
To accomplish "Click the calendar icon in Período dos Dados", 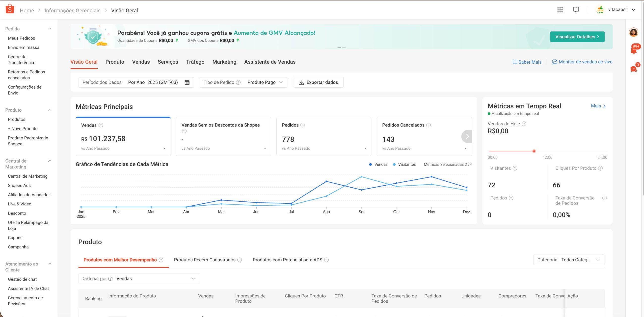I will pyautogui.click(x=187, y=82).
